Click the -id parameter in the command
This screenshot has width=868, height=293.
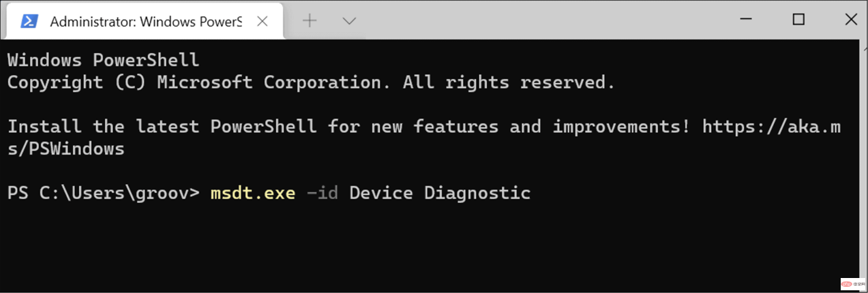click(322, 194)
